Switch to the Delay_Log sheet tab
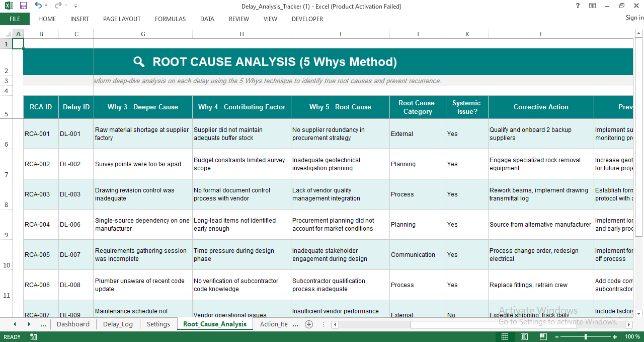The image size is (644, 342). pyautogui.click(x=118, y=324)
